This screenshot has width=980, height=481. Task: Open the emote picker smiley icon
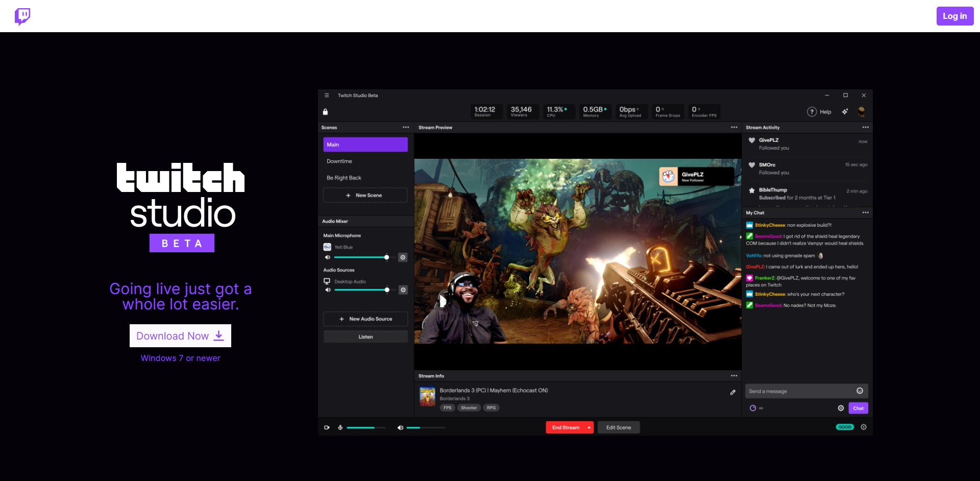860,391
